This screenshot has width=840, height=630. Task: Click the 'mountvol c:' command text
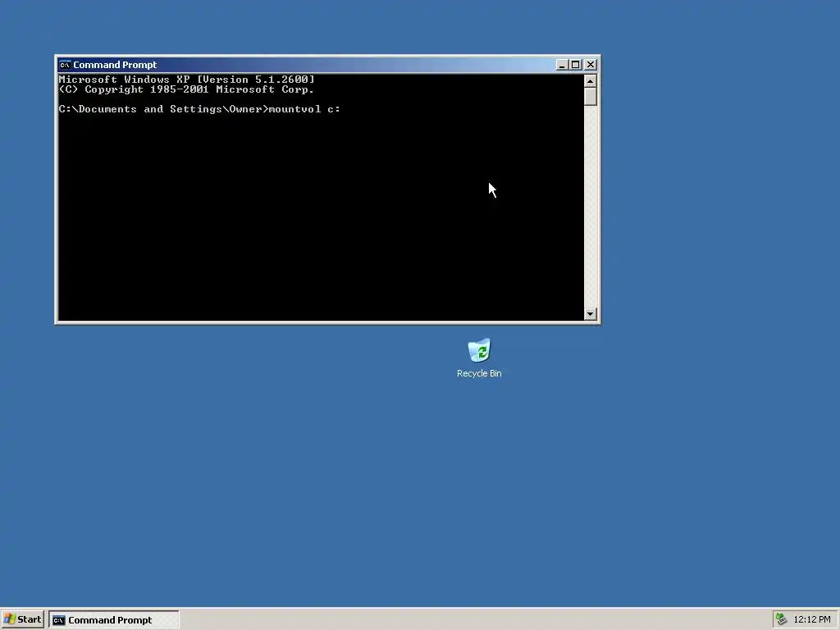click(304, 109)
